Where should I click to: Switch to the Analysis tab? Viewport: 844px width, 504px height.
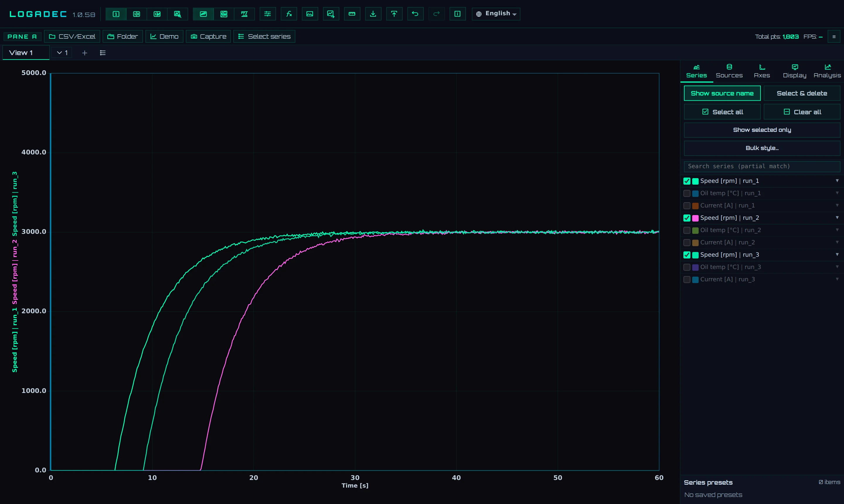(x=827, y=71)
